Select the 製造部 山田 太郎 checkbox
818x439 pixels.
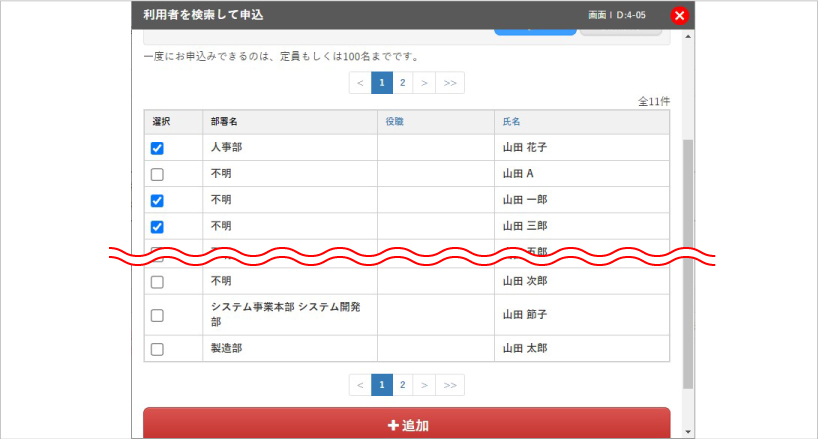157,349
